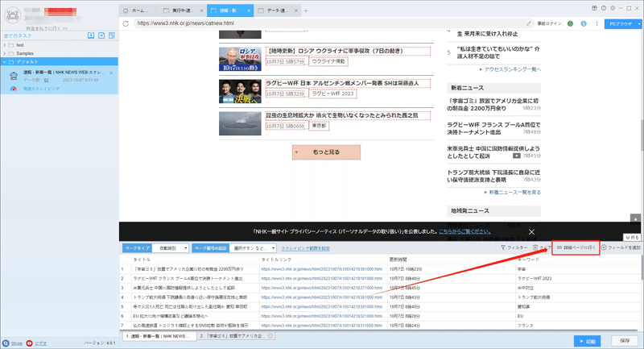
Task: Click the browser reload icon
Action: pos(126,23)
